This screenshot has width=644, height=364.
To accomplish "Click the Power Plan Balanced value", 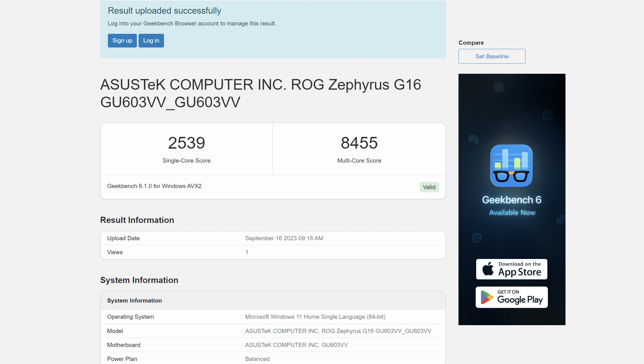I will pyautogui.click(x=257, y=359).
